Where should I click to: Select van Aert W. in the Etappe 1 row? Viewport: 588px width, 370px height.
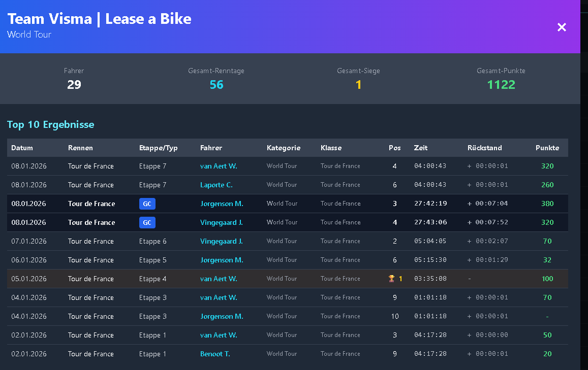pos(219,335)
